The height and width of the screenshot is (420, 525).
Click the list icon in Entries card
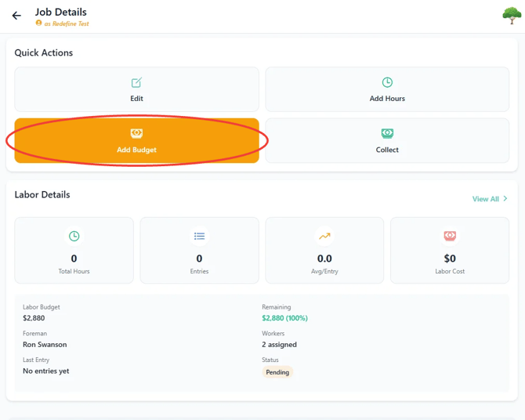point(199,236)
